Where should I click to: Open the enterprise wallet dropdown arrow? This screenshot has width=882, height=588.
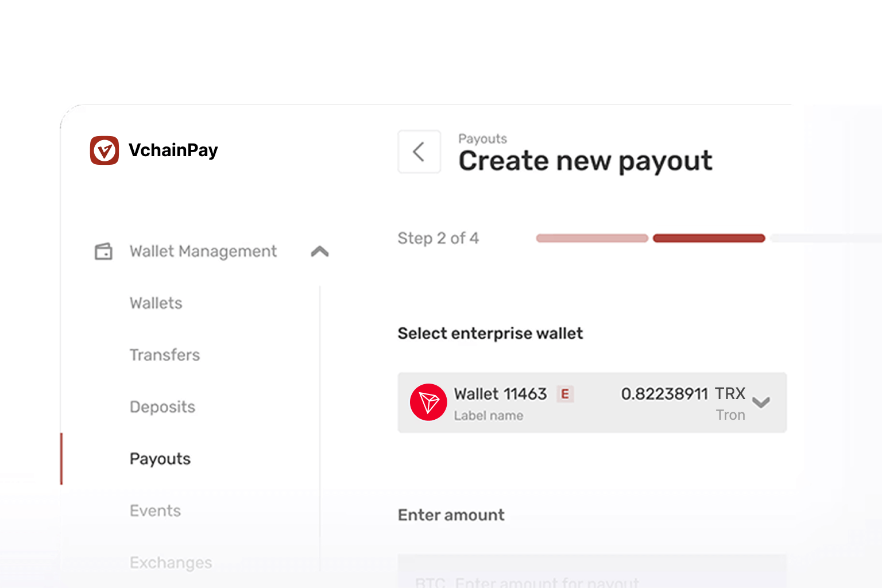[761, 403]
